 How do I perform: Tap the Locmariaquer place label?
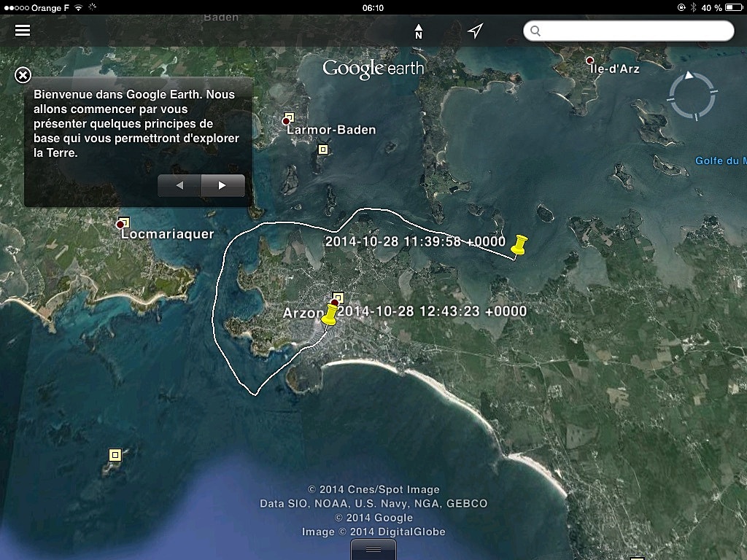167,234
